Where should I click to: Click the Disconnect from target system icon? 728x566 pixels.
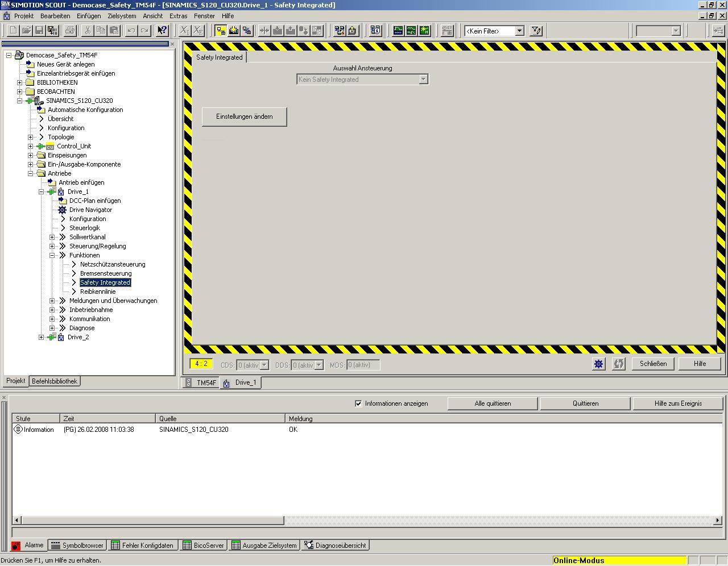point(247,31)
